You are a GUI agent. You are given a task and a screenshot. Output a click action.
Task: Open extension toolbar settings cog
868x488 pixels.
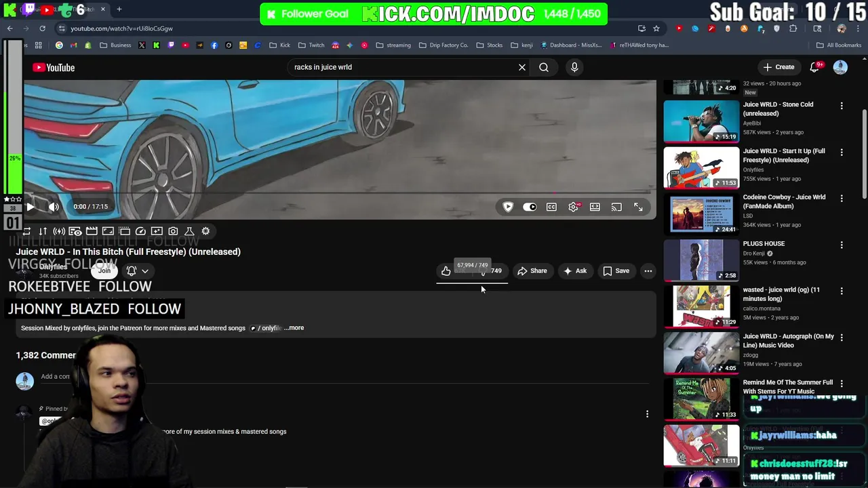pyautogui.click(x=205, y=231)
